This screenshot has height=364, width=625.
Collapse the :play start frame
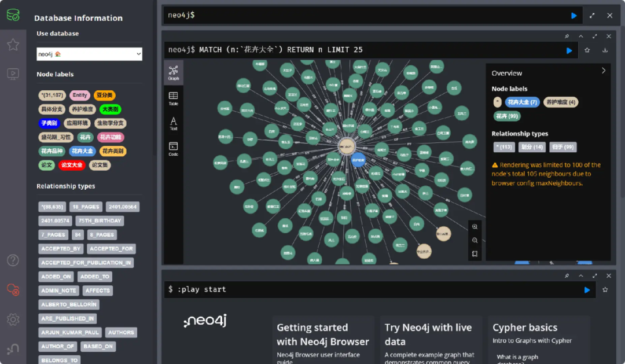click(581, 276)
